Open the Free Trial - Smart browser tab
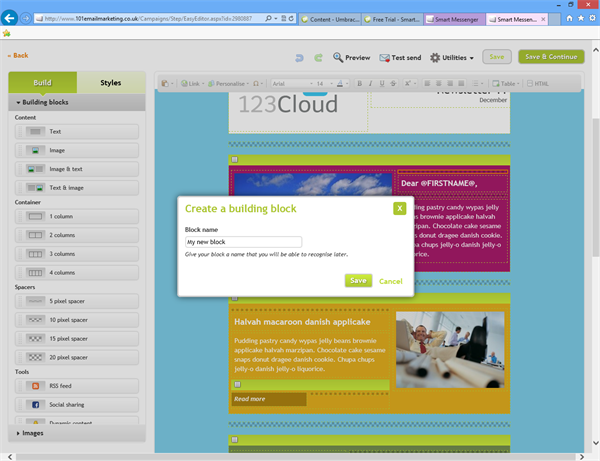This screenshot has height=461, width=600. click(392, 19)
